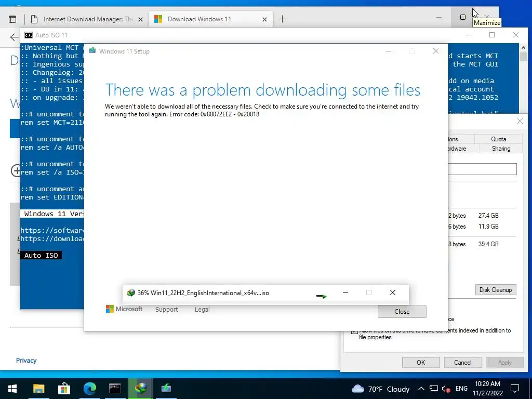Click the IDM download progress icon
This screenshot has width=532, height=399.
point(130,293)
